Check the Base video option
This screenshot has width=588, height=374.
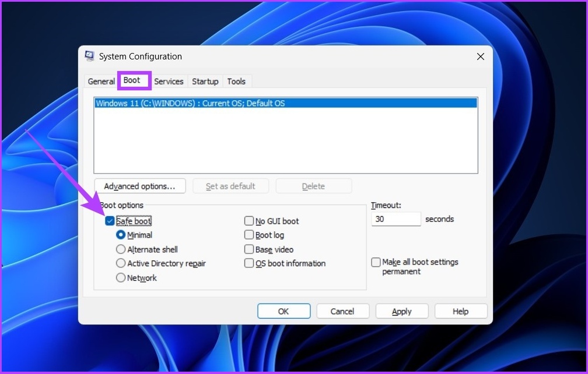pos(249,249)
